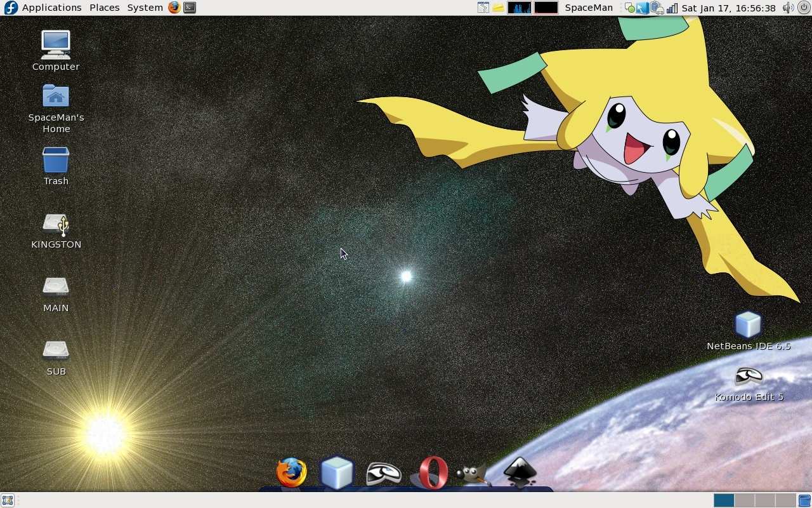Screen dimensions: 812x508
Task: Select the KINGSTON USB drive icon
Action: point(56,231)
